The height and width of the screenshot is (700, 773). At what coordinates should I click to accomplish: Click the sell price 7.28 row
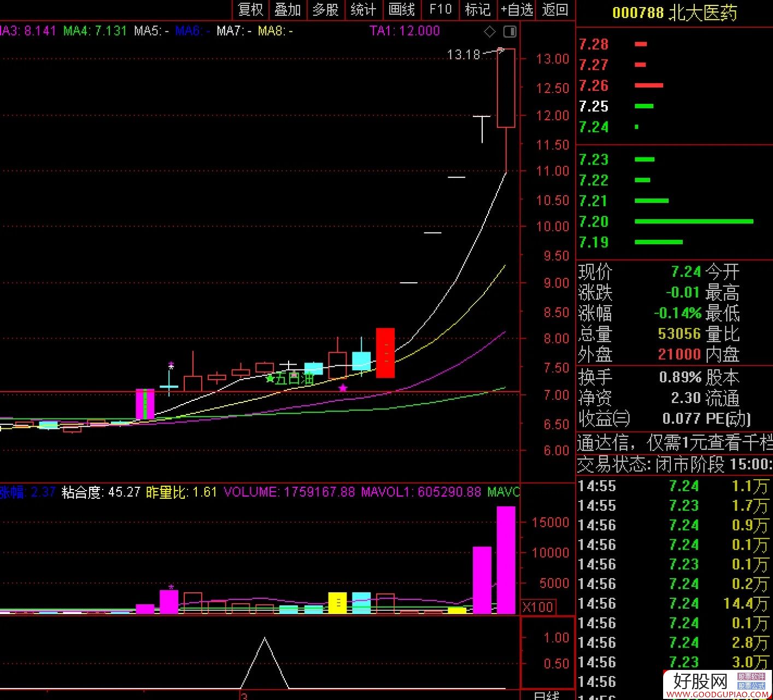point(675,44)
